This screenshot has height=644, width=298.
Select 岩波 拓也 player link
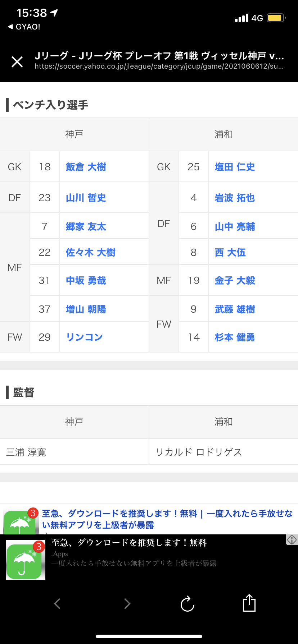[235, 198]
